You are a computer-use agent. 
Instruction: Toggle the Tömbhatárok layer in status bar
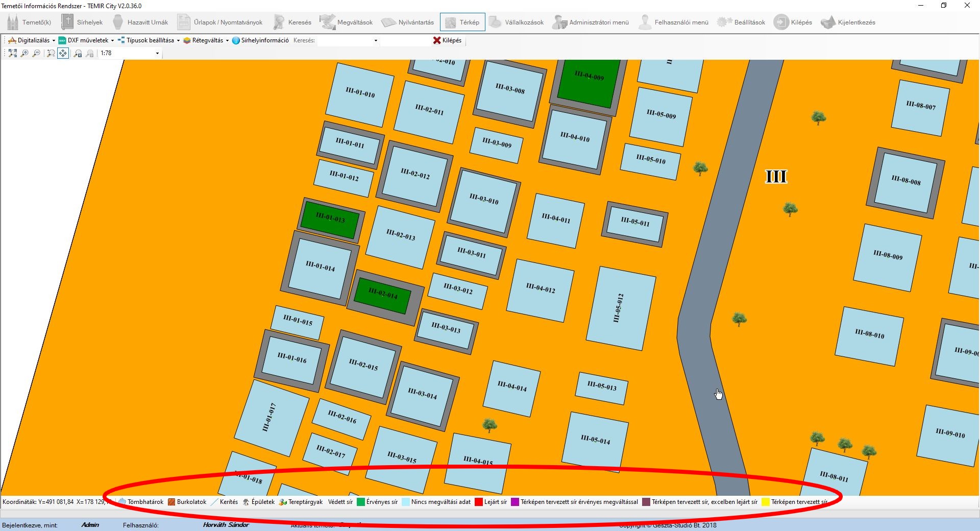[x=141, y=502]
